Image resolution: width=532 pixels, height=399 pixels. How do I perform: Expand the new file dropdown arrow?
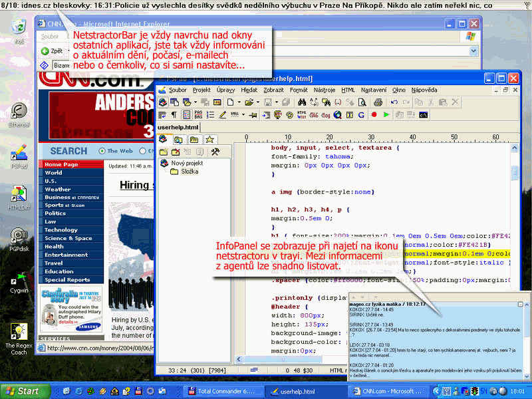[239, 102]
